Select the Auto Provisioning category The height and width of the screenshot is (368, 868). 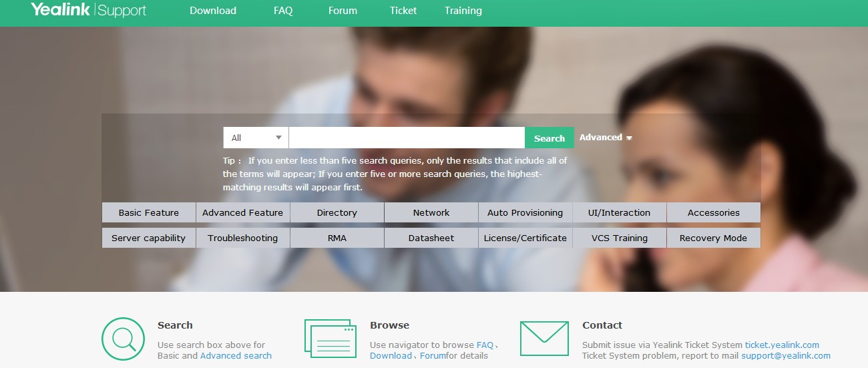pos(525,212)
